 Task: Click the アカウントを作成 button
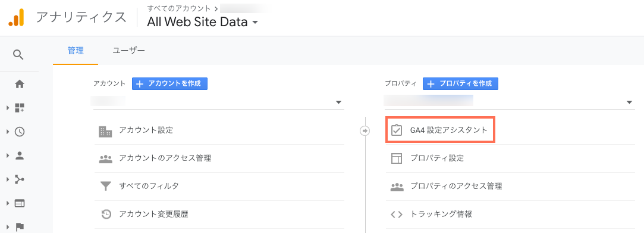click(169, 83)
